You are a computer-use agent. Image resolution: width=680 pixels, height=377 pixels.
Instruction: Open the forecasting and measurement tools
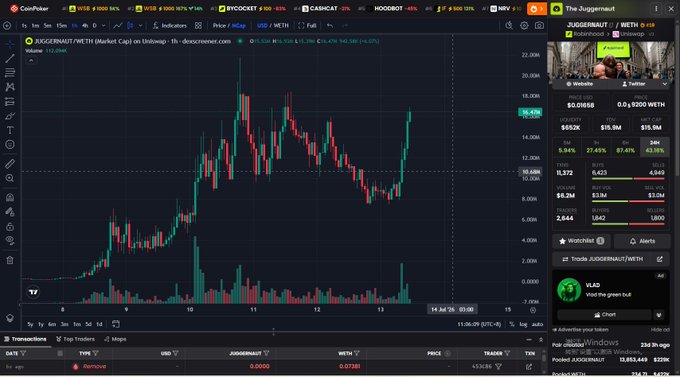(10, 102)
